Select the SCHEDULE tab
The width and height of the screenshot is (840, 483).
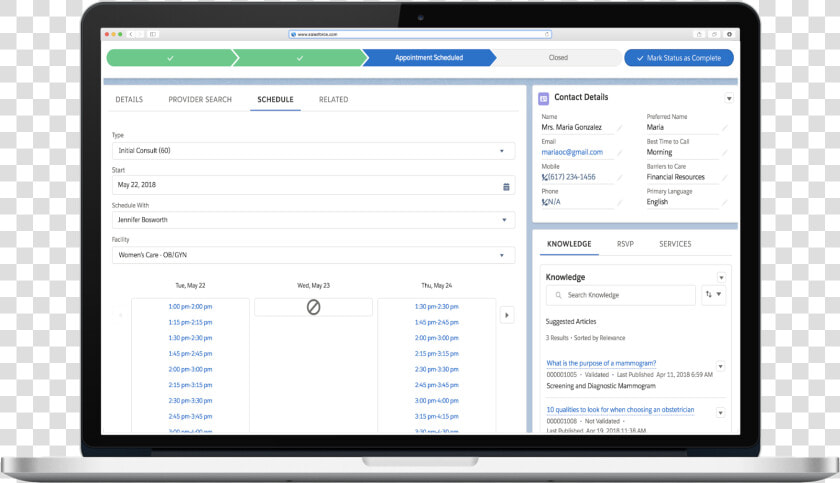[275, 100]
